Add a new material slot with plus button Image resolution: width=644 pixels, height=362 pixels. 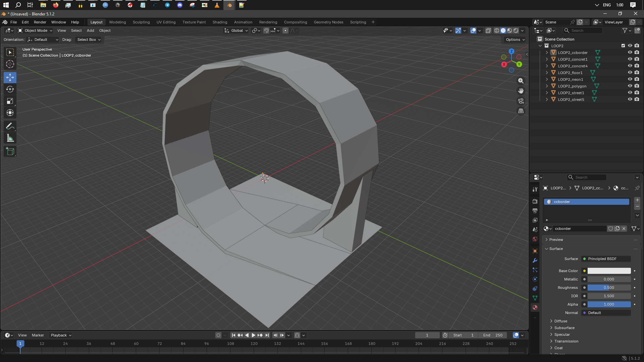pyautogui.click(x=637, y=200)
